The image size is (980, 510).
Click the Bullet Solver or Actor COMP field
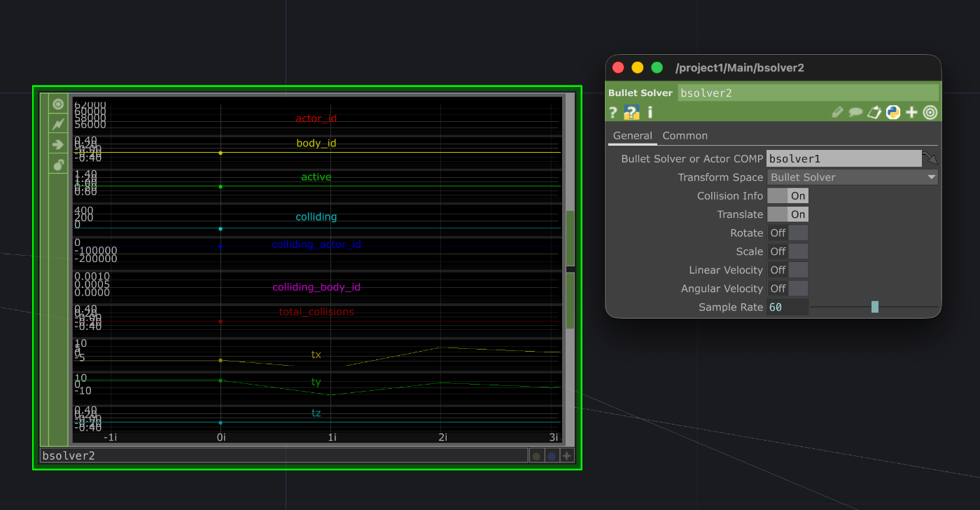point(844,158)
